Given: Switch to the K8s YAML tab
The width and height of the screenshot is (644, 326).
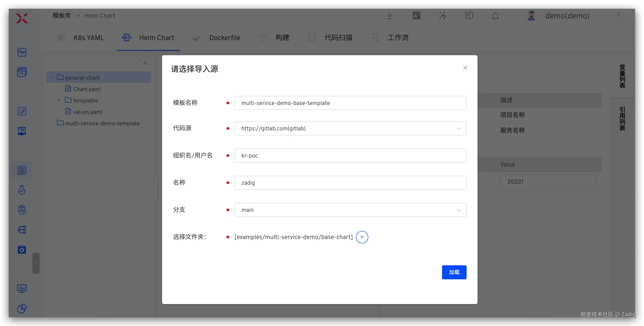Looking at the screenshot, I should coord(88,38).
